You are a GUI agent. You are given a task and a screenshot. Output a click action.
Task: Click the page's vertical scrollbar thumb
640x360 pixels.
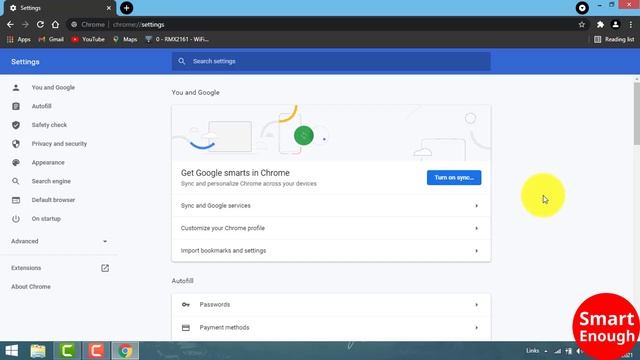[x=637, y=113]
